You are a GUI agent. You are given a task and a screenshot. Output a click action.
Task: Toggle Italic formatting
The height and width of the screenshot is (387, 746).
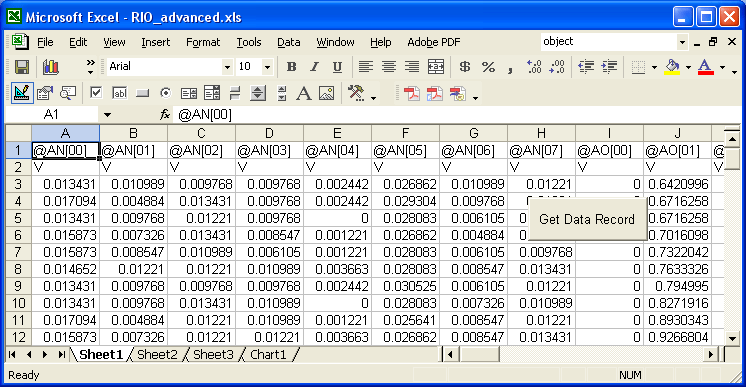(314, 67)
